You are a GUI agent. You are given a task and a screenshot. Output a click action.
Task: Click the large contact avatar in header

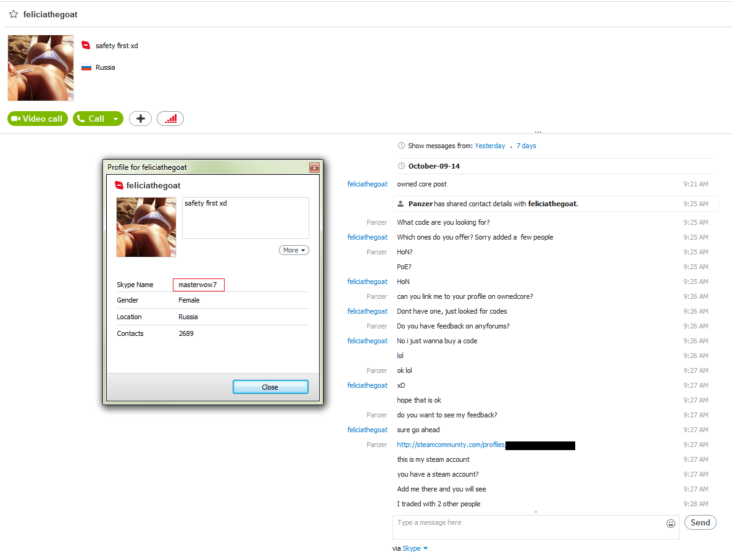tap(41, 68)
